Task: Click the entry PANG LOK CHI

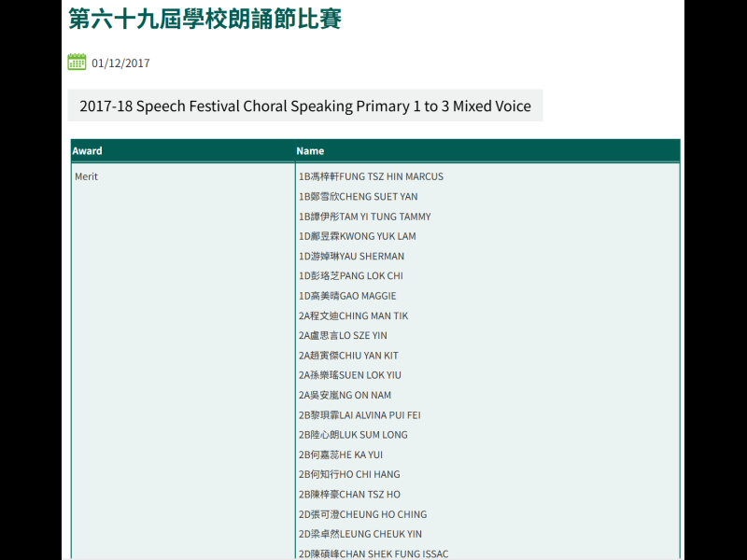Action: tap(350, 276)
